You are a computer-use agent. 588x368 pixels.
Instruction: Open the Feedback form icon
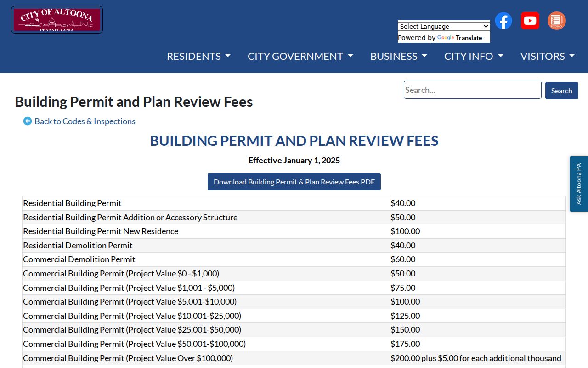(557, 21)
